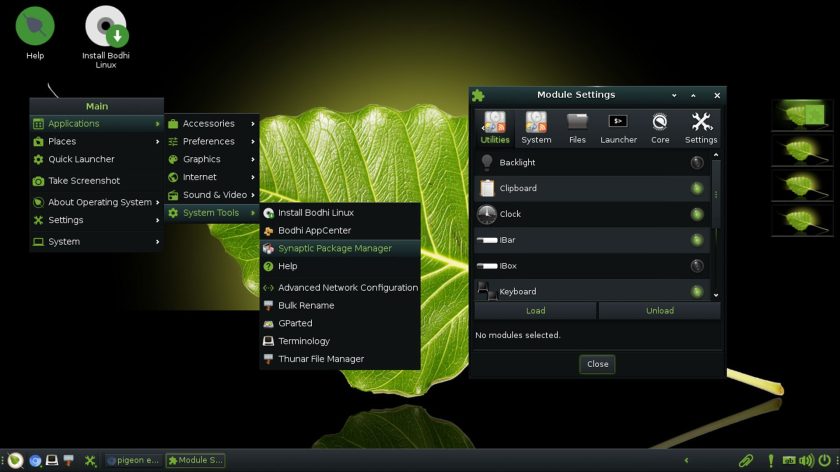Screen dimensions: 840x472
Task: Open Thunar File Manager
Action: (x=340, y=359)
